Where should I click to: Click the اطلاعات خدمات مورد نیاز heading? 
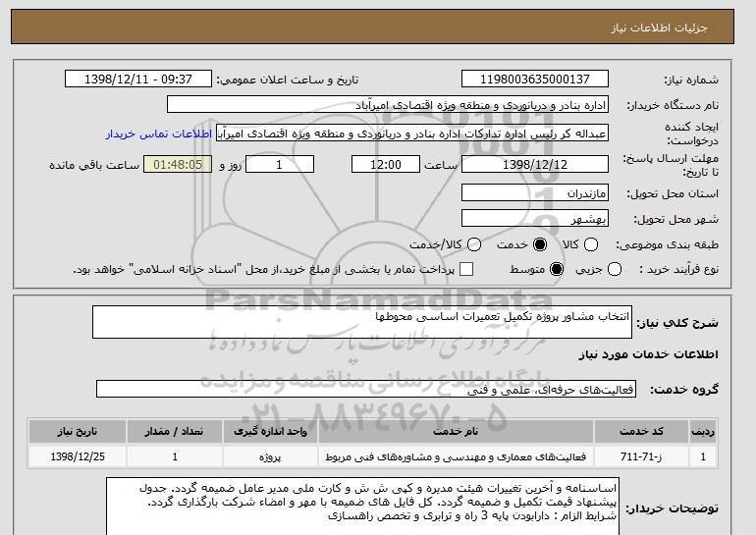click(x=648, y=354)
